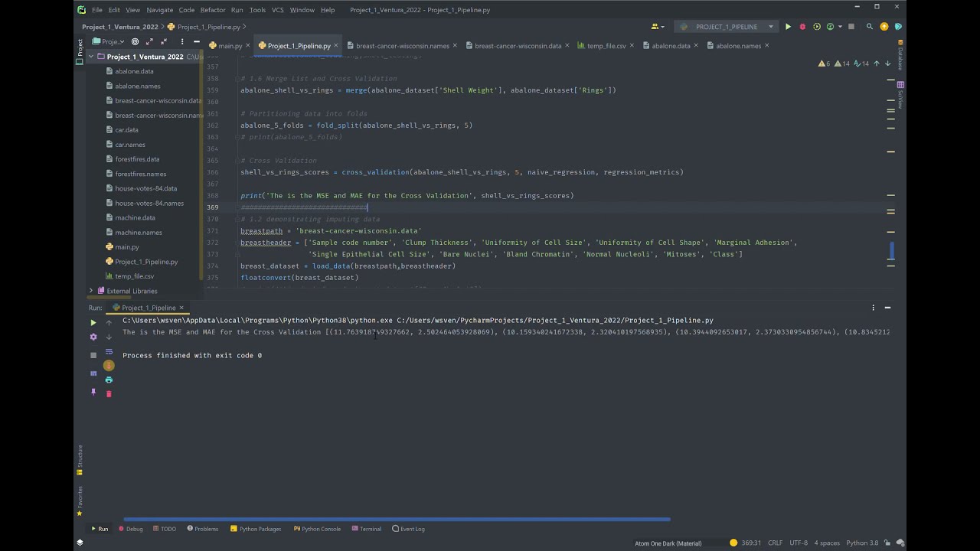Close the abalone.names editor tab

(x=767, y=46)
